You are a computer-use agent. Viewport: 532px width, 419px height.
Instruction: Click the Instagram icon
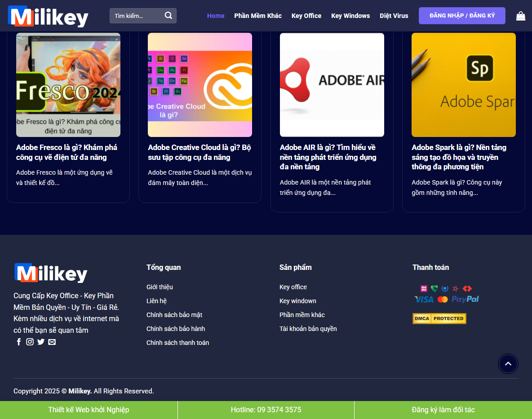click(x=30, y=342)
